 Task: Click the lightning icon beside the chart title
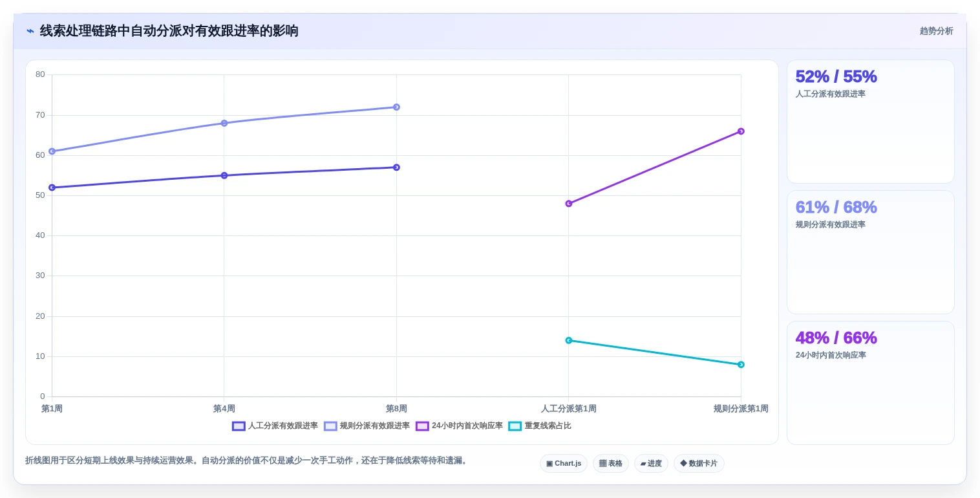pos(30,31)
